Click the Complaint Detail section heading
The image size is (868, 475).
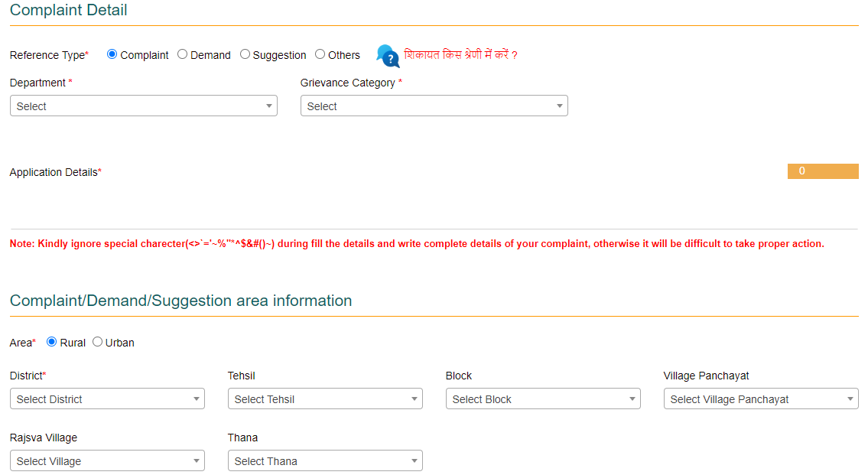pos(68,10)
